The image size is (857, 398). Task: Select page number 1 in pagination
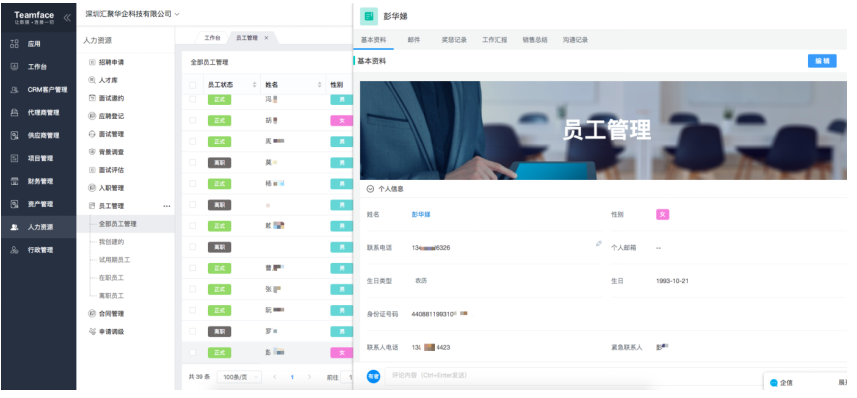click(292, 377)
